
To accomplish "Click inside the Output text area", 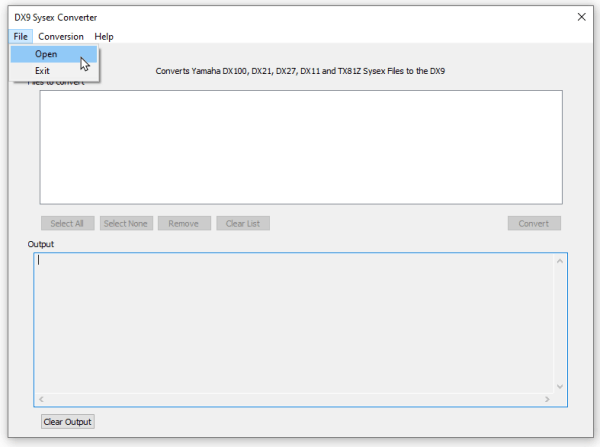I will [290, 322].
